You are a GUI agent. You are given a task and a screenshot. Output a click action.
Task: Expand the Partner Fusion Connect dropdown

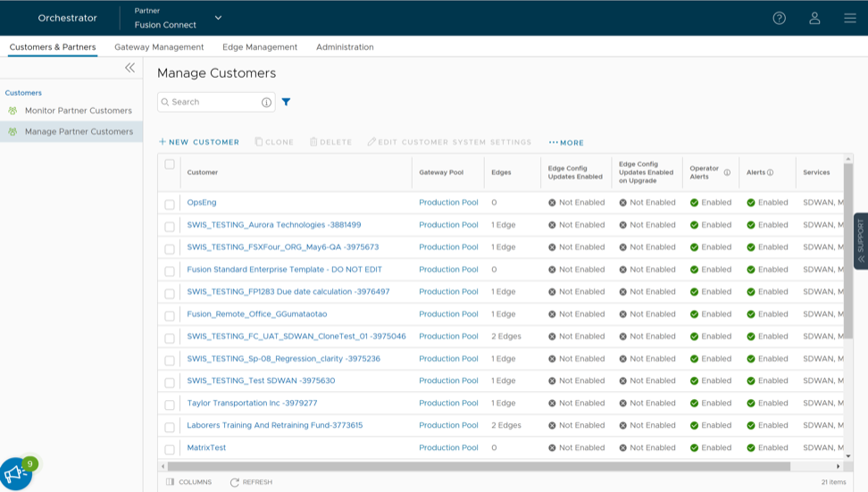(218, 18)
